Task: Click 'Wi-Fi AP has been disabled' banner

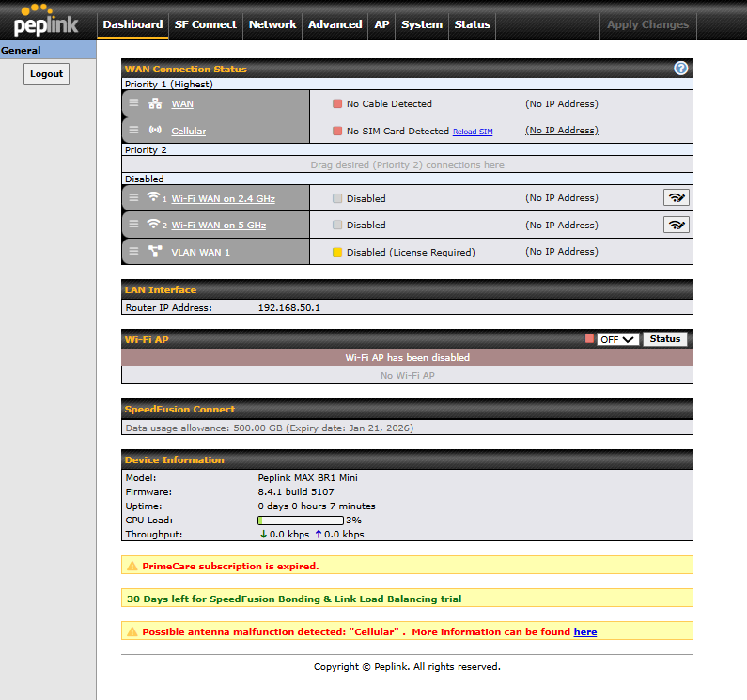Action: point(407,357)
